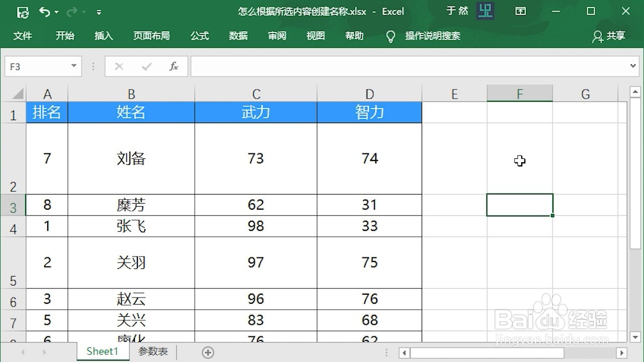Switch to the 插入 ribbon tab

[104, 36]
